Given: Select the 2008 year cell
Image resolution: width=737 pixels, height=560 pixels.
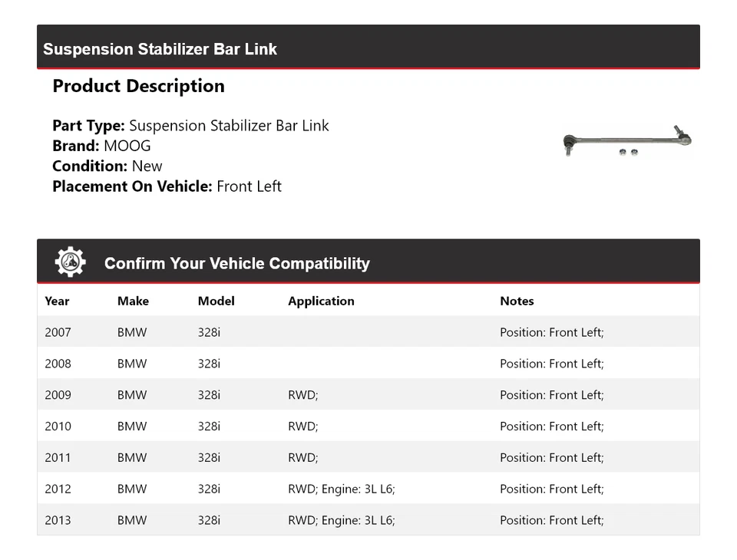Looking at the screenshot, I should point(58,364).
